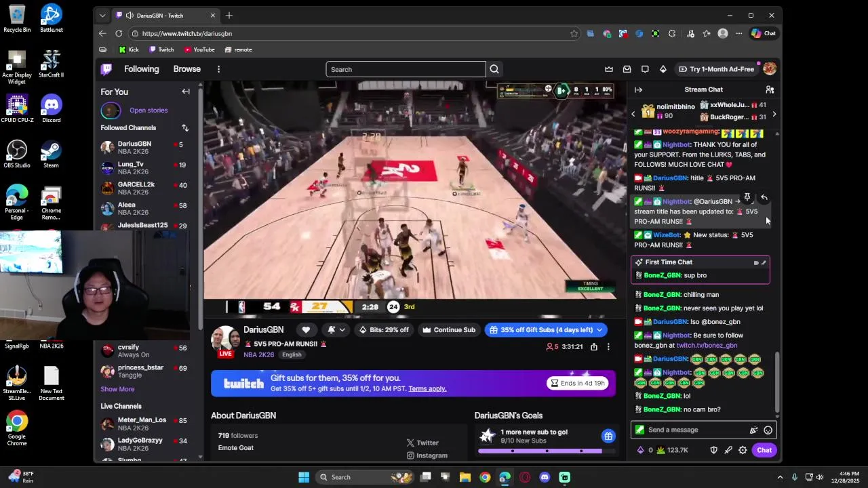Open Lung_Tv followed channel
868x488 pixels.
(144, 167)
